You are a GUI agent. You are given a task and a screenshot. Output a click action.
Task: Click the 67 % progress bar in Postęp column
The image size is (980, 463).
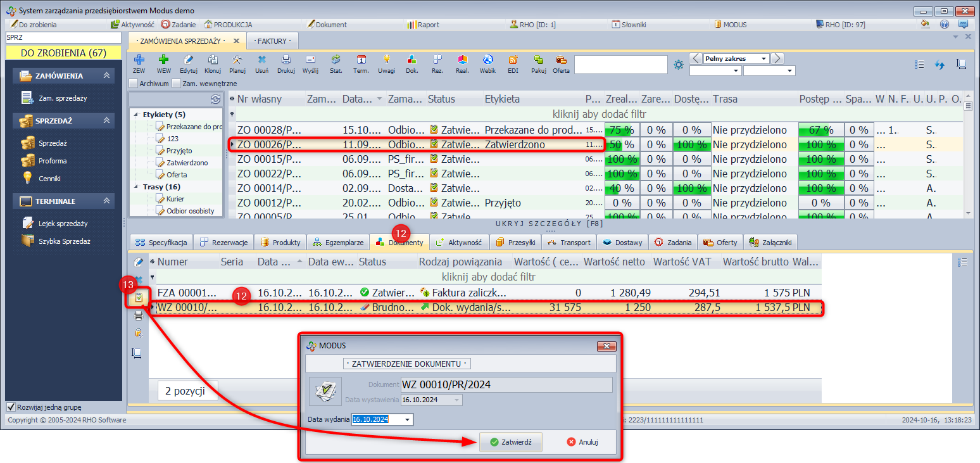[x=820, y=130]
